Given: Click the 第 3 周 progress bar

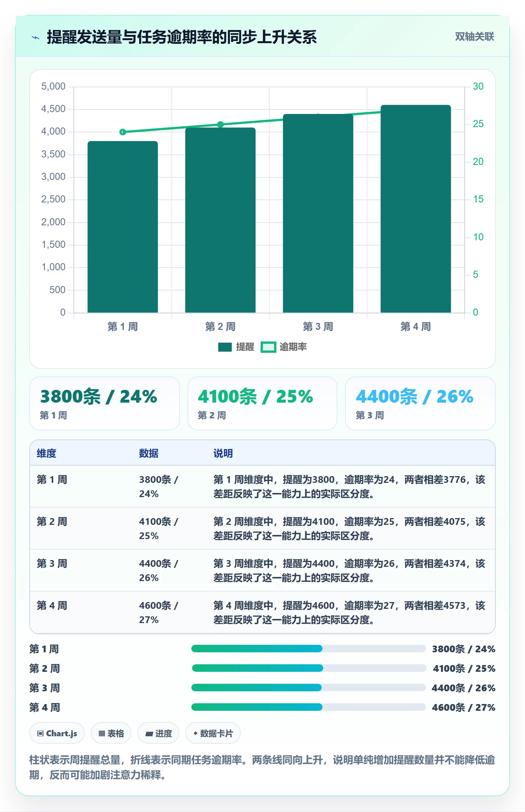Looking at the screenshot, I should (309, 688).
